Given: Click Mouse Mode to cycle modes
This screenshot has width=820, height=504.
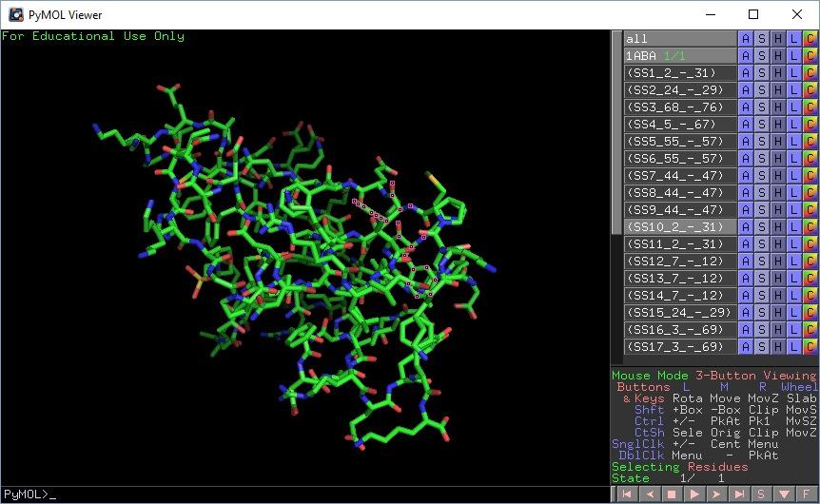Looking at the screenshot, I should point(714,376).
